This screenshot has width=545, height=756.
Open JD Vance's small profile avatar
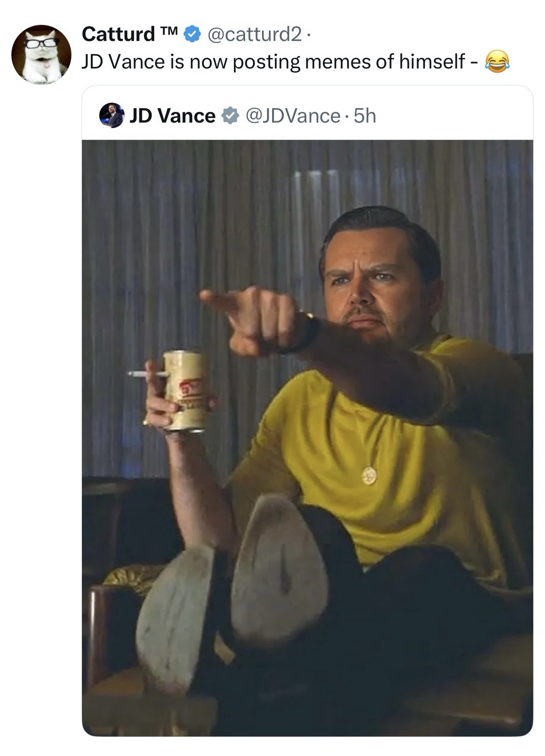(112, 115)
